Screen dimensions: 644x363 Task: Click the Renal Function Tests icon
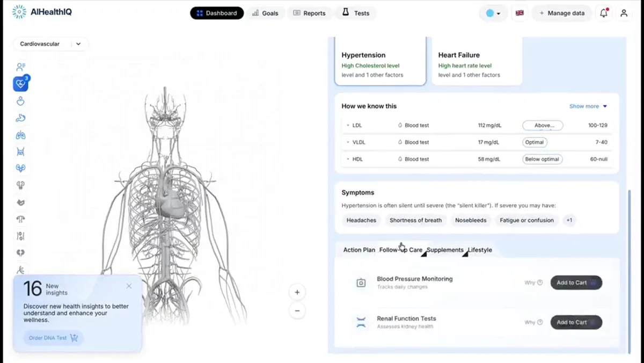(361, 322)
